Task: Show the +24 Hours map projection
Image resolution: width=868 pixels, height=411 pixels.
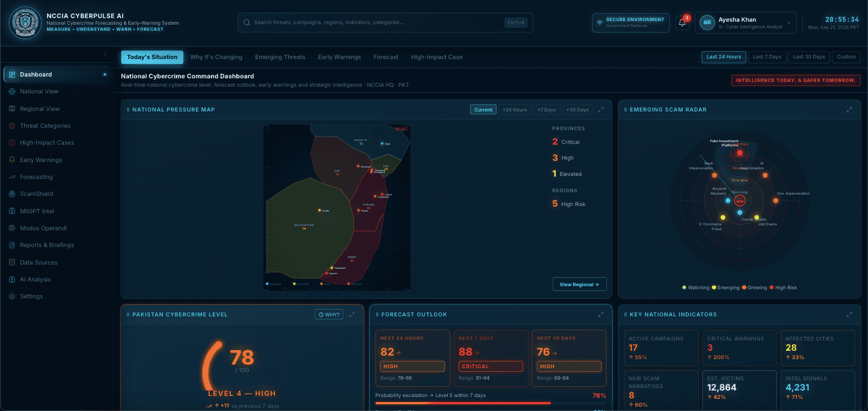Action: point(515,110)
